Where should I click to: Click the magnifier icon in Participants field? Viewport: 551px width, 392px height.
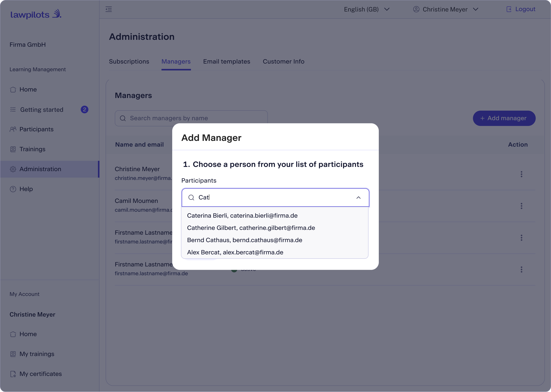coord(191,198)
